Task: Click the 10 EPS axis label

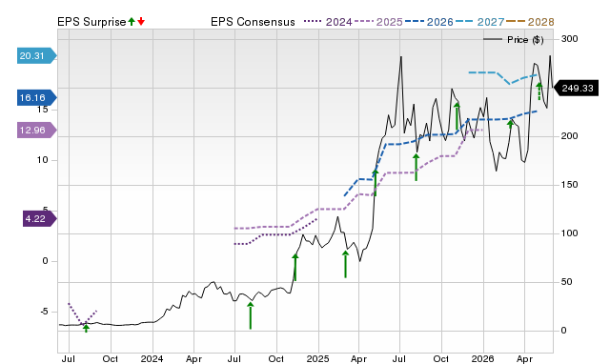Action: point(42,160)
